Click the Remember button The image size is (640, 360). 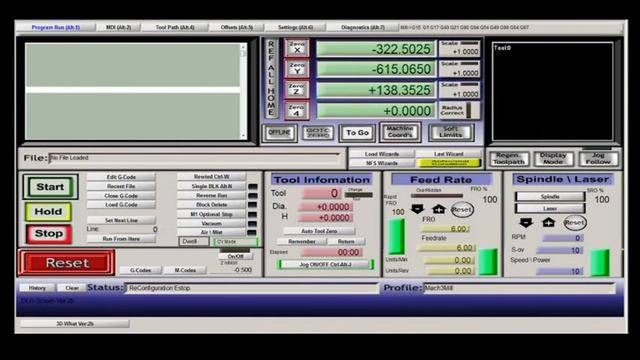pyautogui.click(x=301, y=242)
